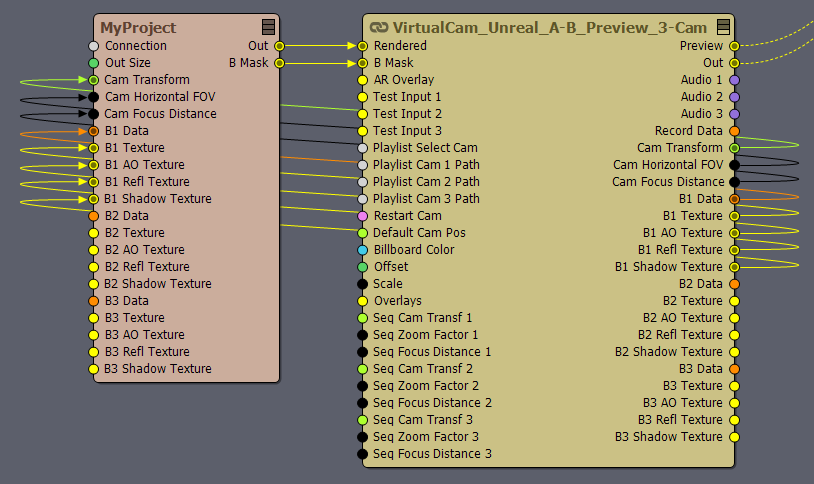The height and width of the screenshot is (484, 814).
Task: Click the Default Cam Pos pin
Action: point(363,233)
